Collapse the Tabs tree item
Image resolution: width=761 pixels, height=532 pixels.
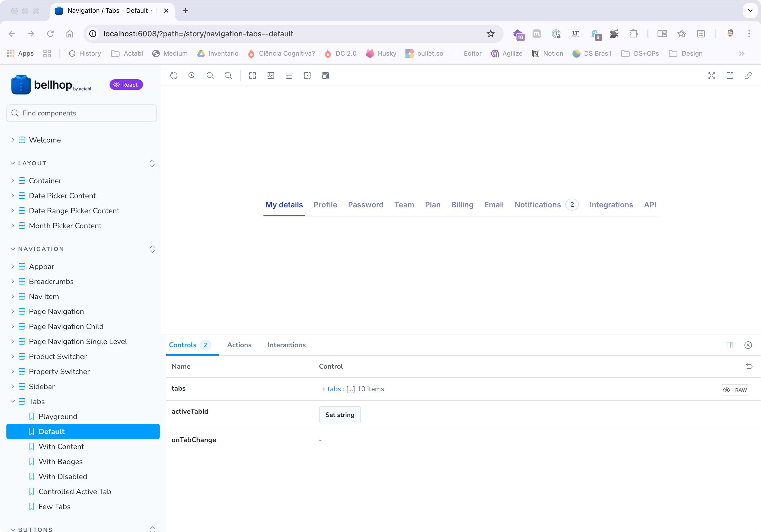point(13,402)
